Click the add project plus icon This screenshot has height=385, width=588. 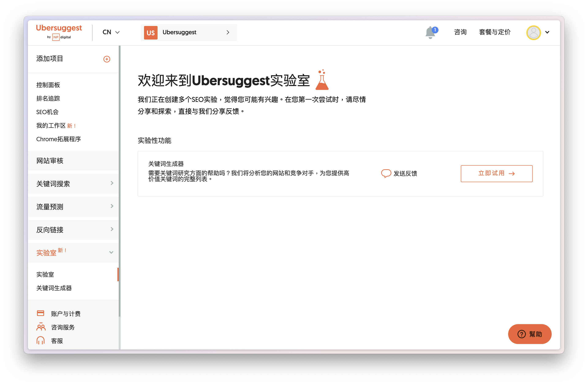(107, 59)
